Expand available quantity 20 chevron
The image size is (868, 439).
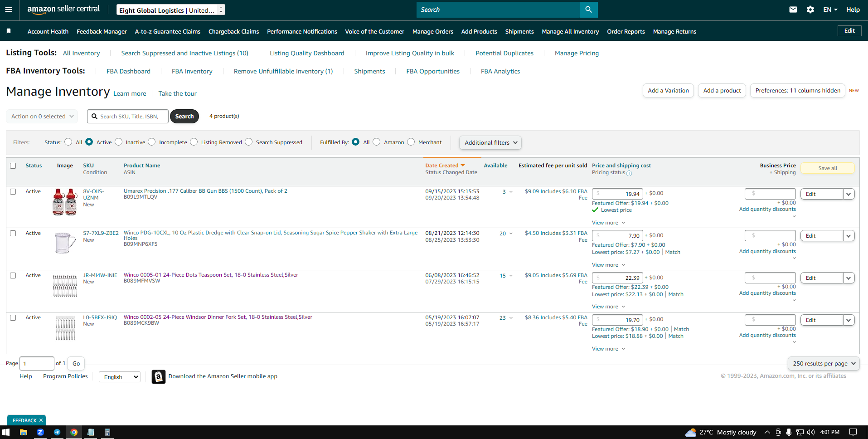coord(511,234)
